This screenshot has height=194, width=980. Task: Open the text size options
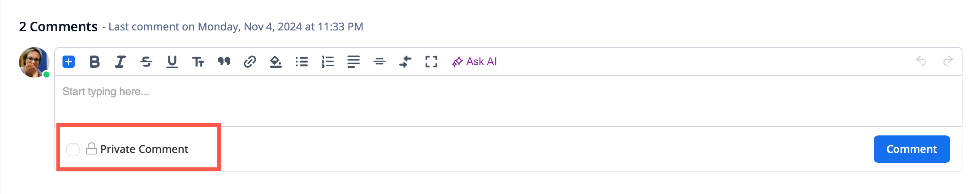click(198, 62)
